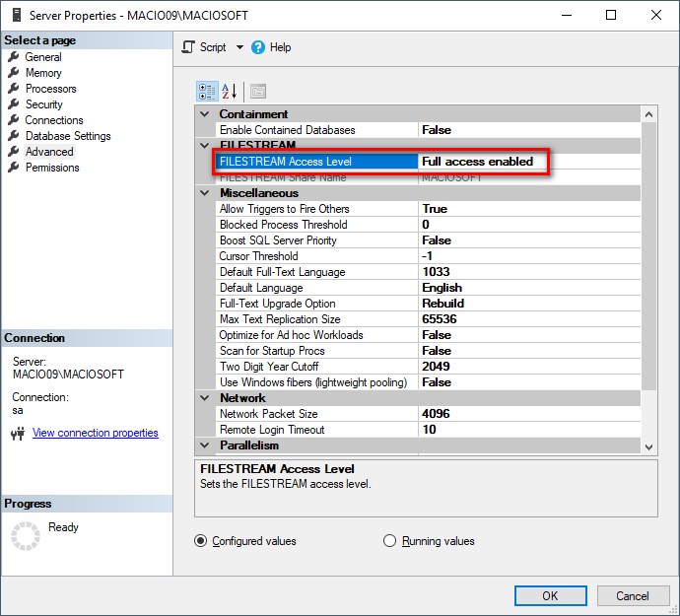Click the property grid vertical scrollbar
This screenshot has height=616, width=680.
647,246
